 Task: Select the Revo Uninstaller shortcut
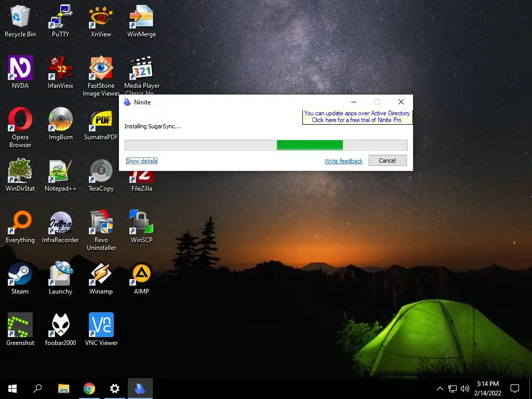[101, 230]
